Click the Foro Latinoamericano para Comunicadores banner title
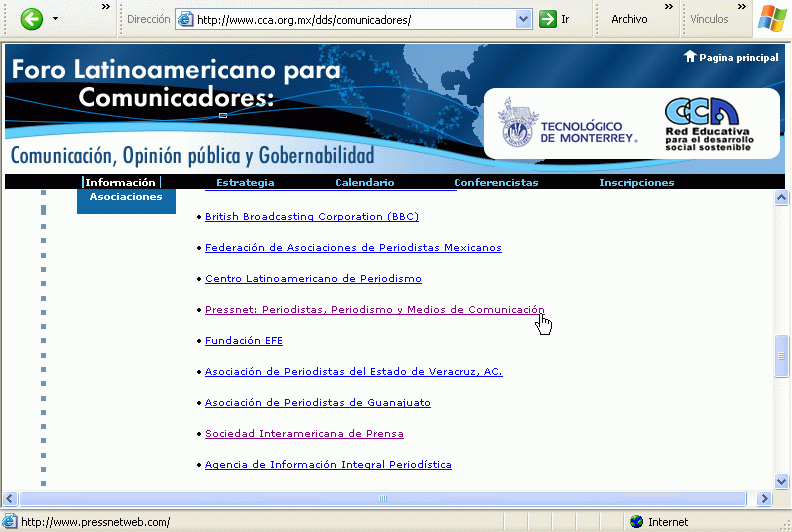The height and width of the screenshot is (532, 792). 176,83
